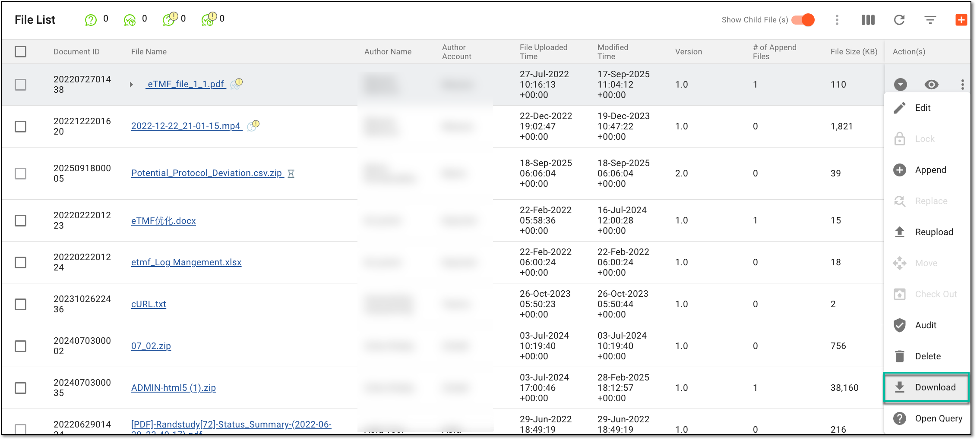This screenshot has width=980, height=440.
Task: Choose Delete from the actions menu
Action: click(x=926, y=356)
